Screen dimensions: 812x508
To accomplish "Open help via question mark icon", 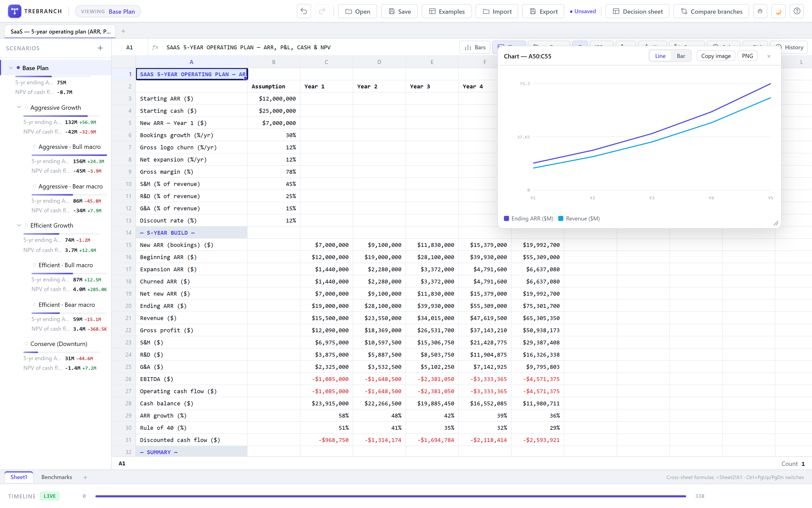I will pyautogui.click(x=797, y=11).
